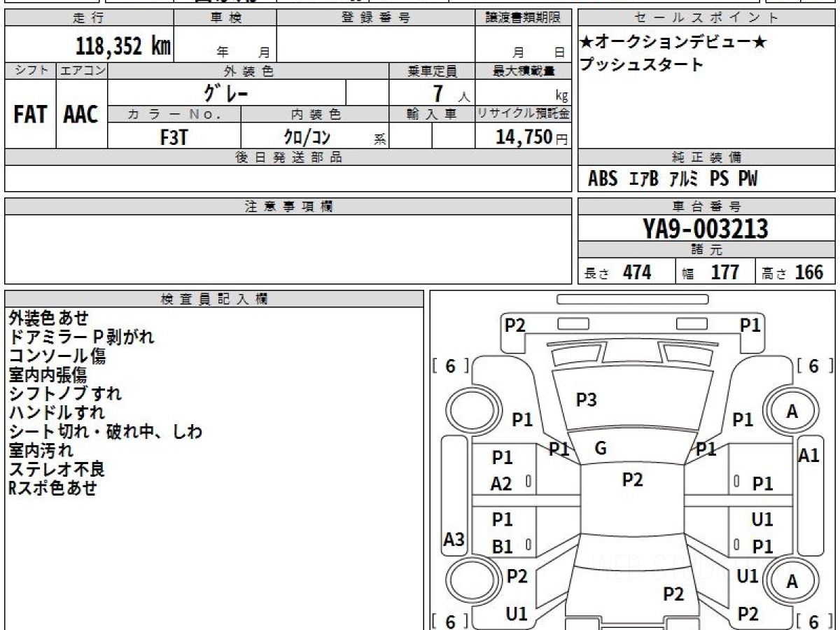Select the 検査員記入欄 header
Image resolution: width=840 pixels, height=630 pixels.
[214, 299]
